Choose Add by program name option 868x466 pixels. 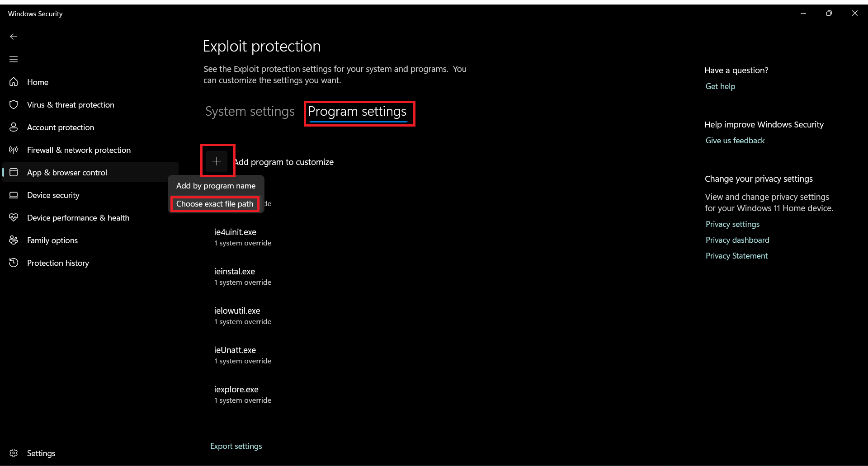[x=216, y=186]
